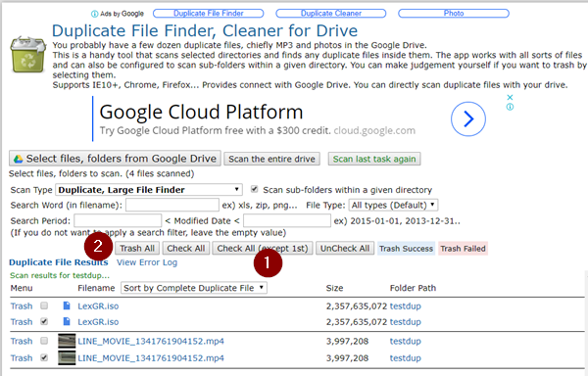Open Duplicate File Finder ad link
This screenshot has height=376, width=588.
point(209,14)
